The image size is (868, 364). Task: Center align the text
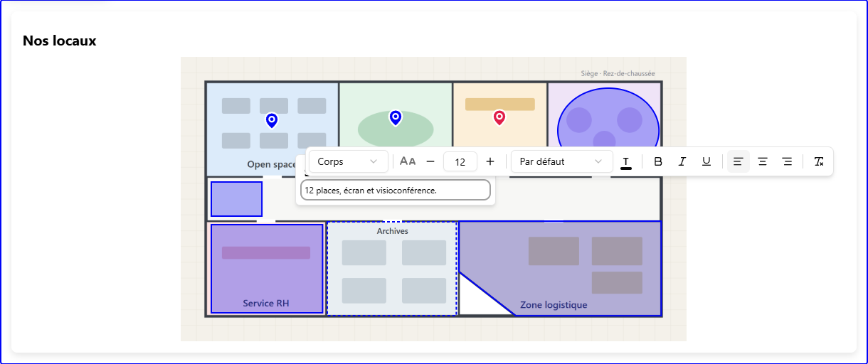763,161
